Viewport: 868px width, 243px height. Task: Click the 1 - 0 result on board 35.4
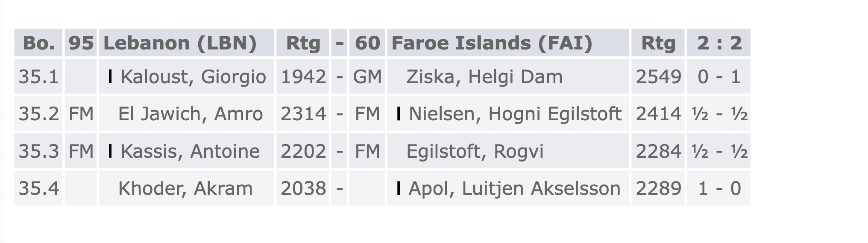pyautogui.click(x=719, y=188)
